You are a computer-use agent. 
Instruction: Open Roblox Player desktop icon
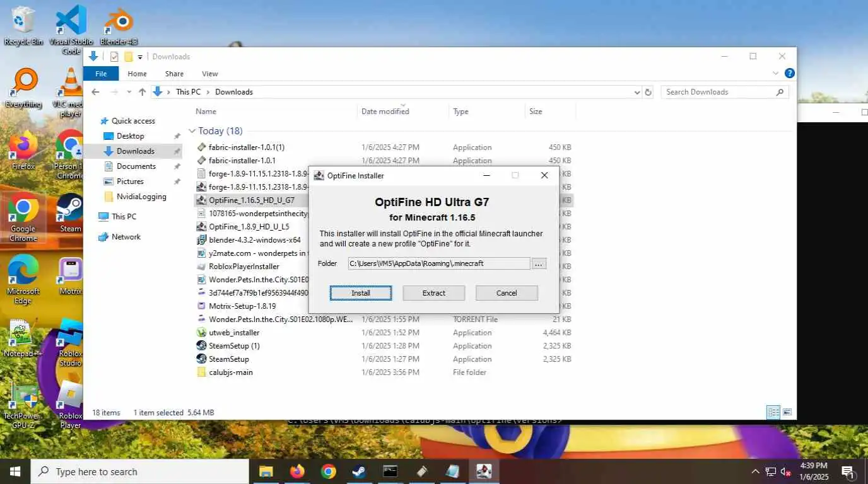pyautogui.click(x=71, y=406)
